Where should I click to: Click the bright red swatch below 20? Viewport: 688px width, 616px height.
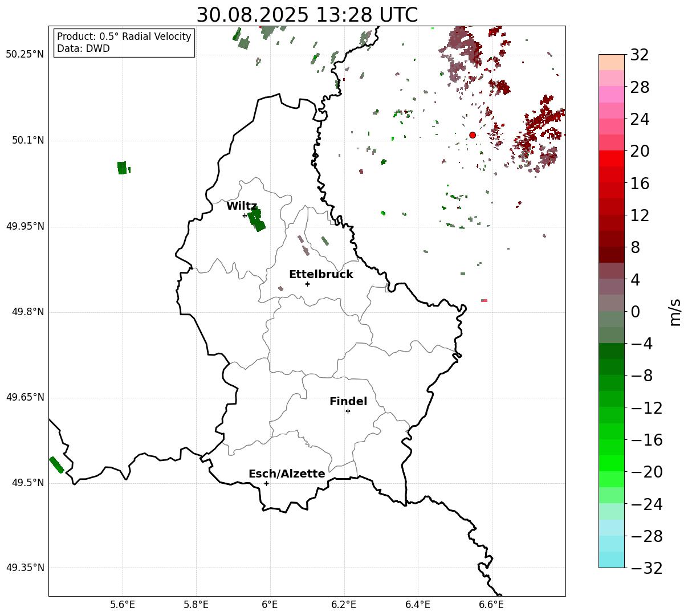pyautogui.click(x=612, y=158)
